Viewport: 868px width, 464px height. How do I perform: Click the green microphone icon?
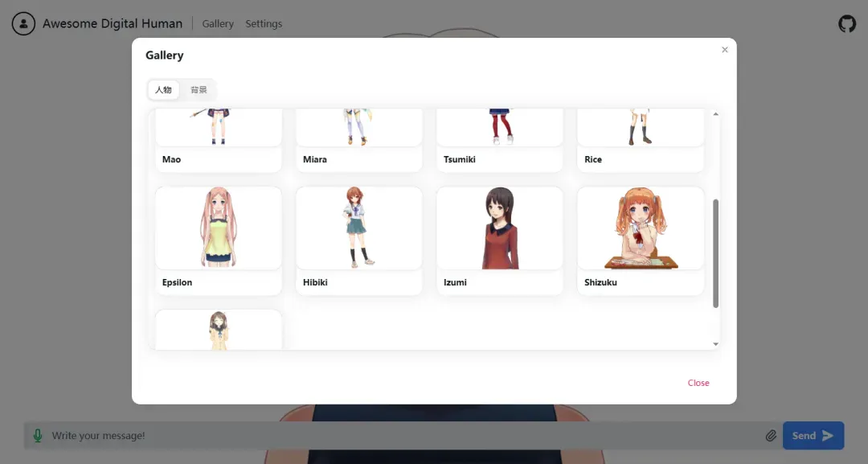tap(37, 436)
